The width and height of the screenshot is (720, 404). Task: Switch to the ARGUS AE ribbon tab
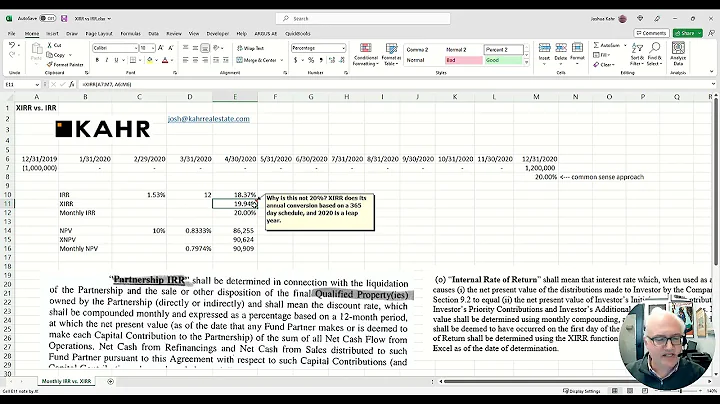pyautogui.click(x=265, y=34)
